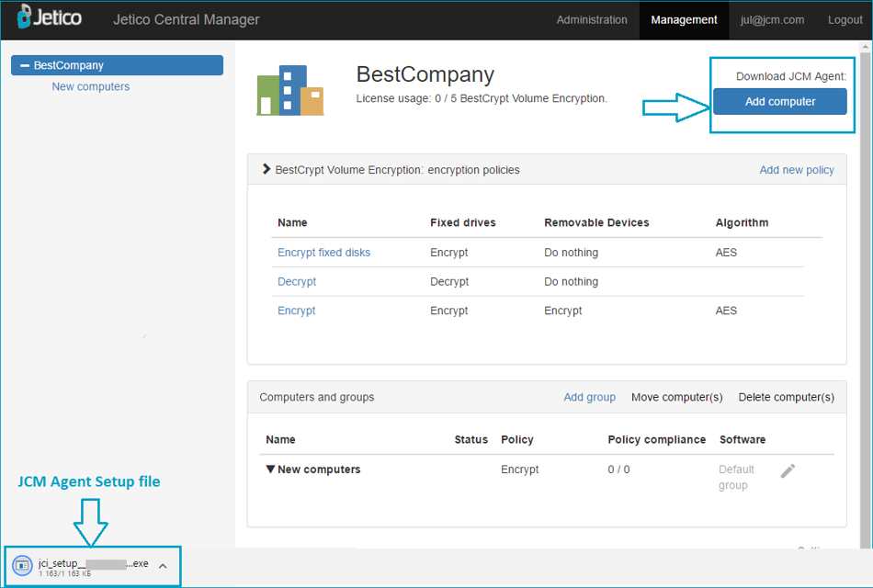Click Software column header
The width and height of the screenshot is (873, 588).
click(x=743, y=440)
